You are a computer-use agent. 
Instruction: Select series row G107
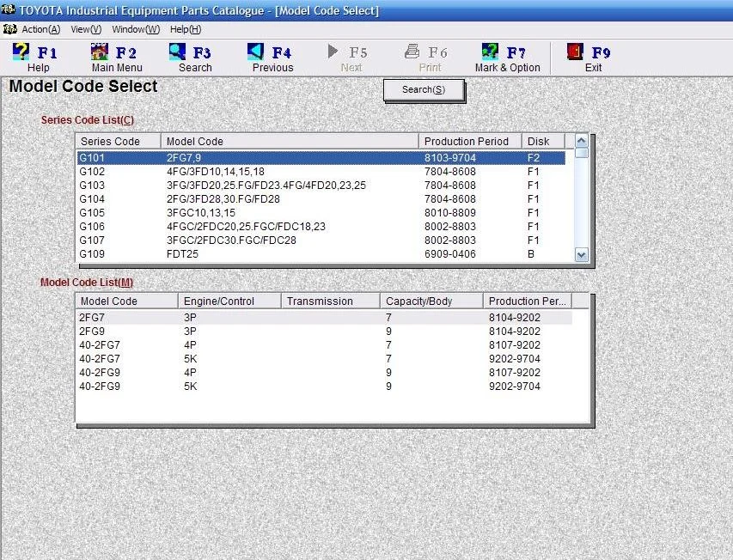point(321,240)
